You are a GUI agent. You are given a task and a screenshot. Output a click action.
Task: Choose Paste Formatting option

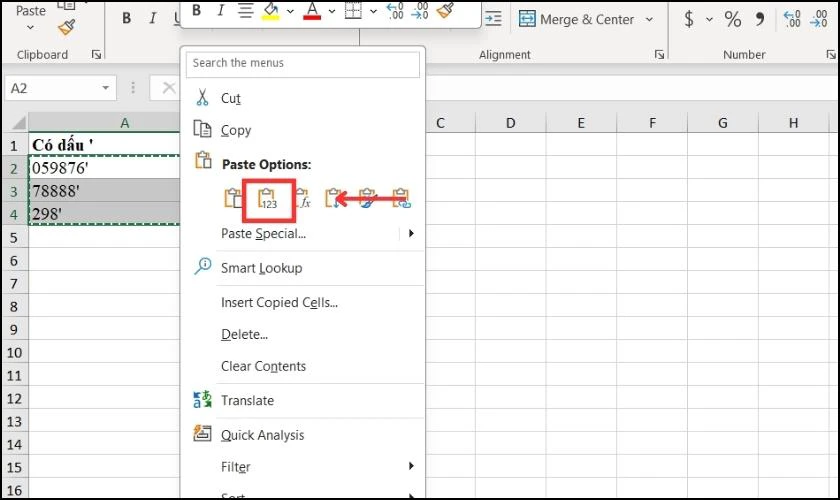[368, 199]
